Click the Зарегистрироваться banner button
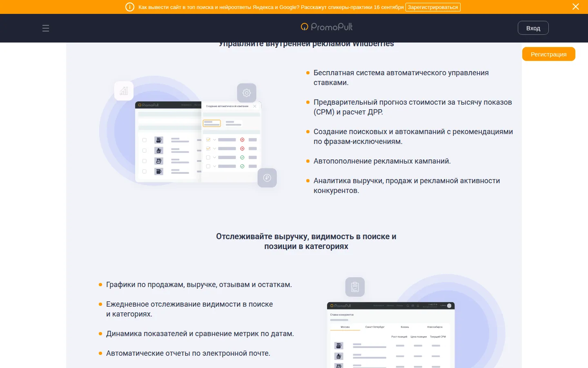 433,7
